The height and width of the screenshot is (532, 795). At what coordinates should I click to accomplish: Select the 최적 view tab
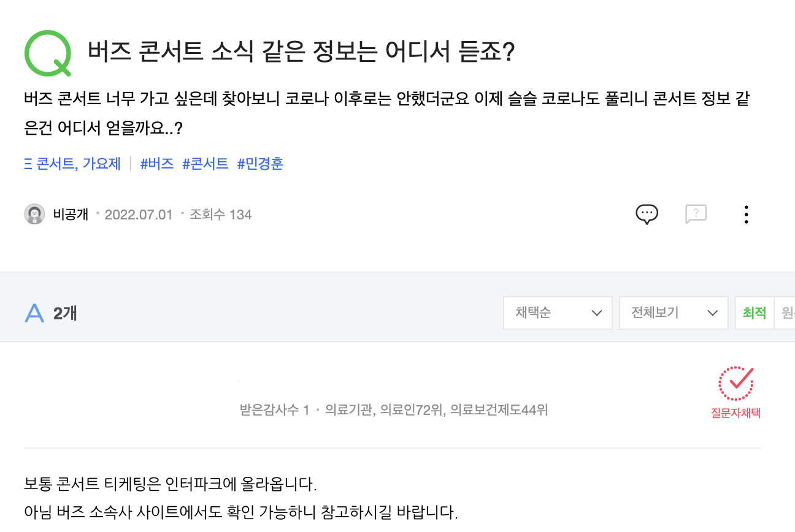755,313
